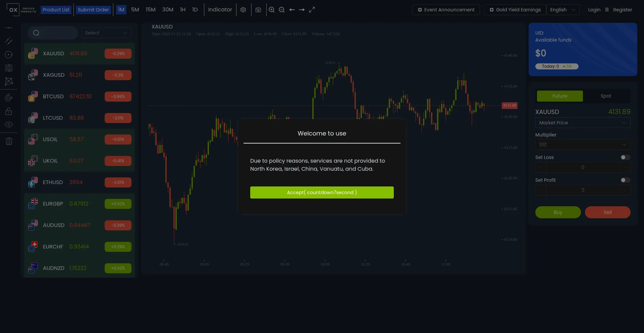Screen dimensions: 644x333
Task: Enable the Set Profit switch
Action: coord(625,180)
